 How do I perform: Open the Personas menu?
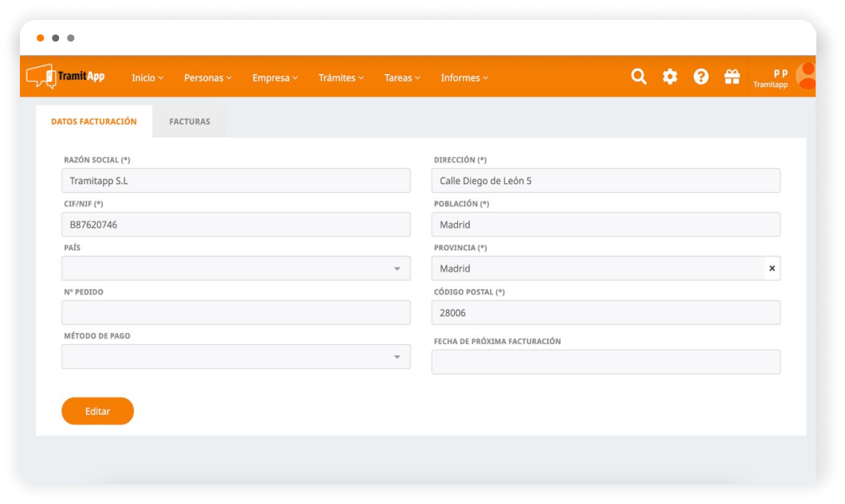[208, 78]
